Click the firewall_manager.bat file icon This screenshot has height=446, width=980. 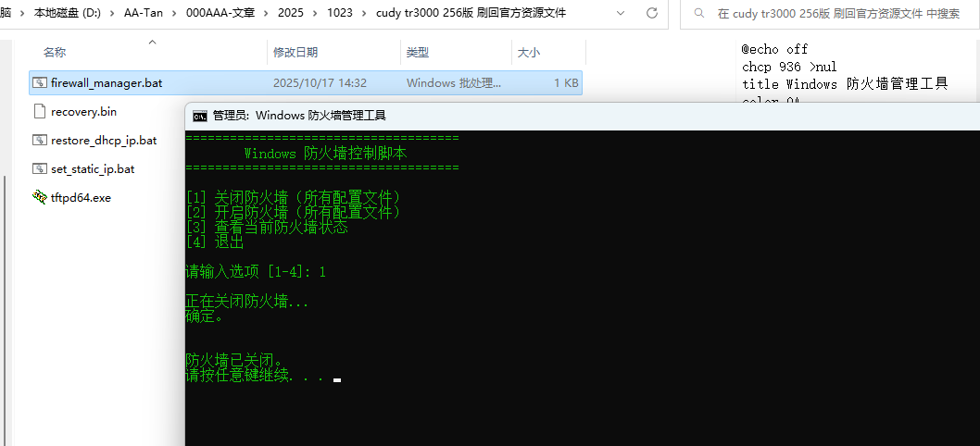pos(40,83)
